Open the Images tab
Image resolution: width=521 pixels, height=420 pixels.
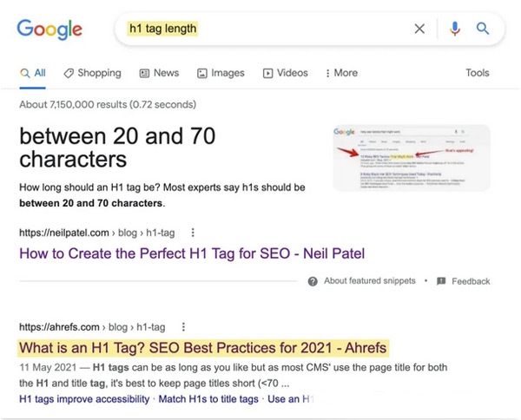(x=221, y=73)
